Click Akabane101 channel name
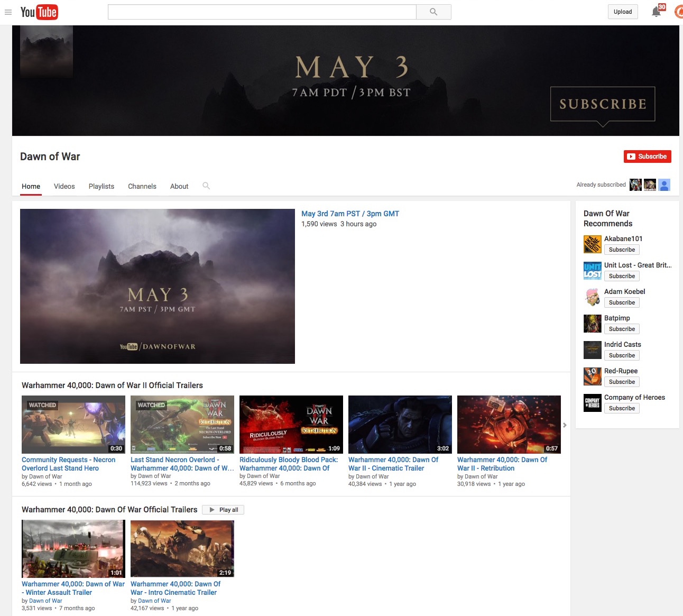Image resolution: width=683 pixels, height=616 pixels. [x=623, y=239]
